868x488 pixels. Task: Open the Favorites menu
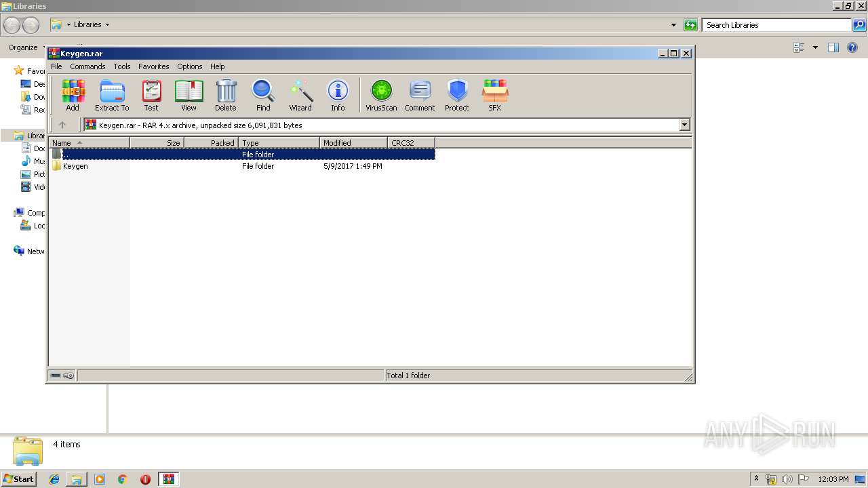154,66
